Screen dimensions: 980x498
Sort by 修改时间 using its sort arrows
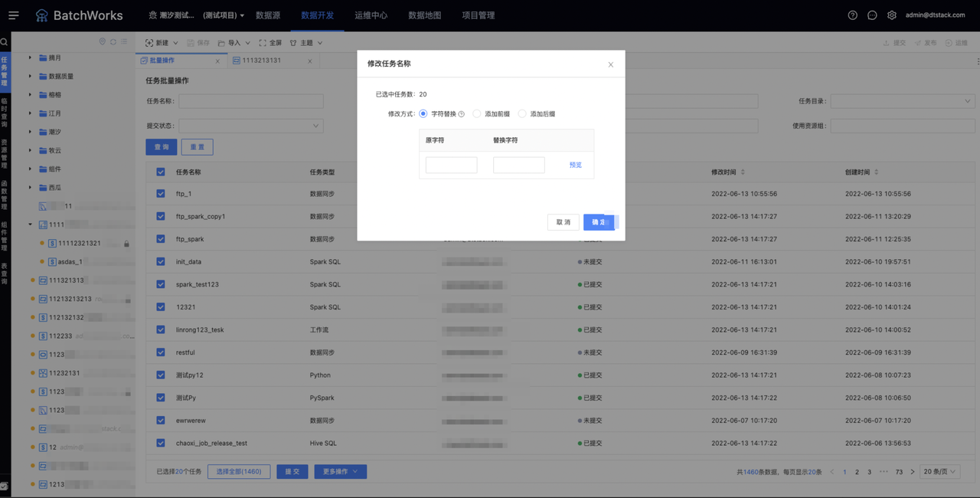coord(743,172)
